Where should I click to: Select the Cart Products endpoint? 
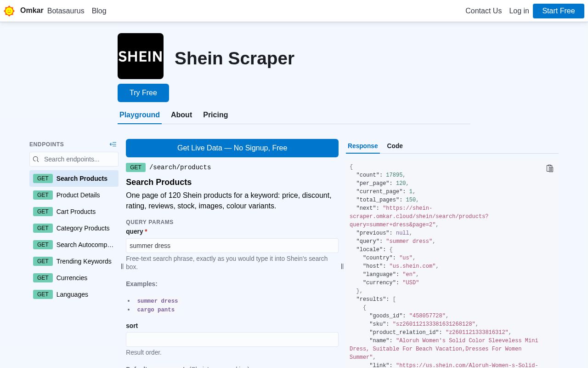tap(74, 212)
